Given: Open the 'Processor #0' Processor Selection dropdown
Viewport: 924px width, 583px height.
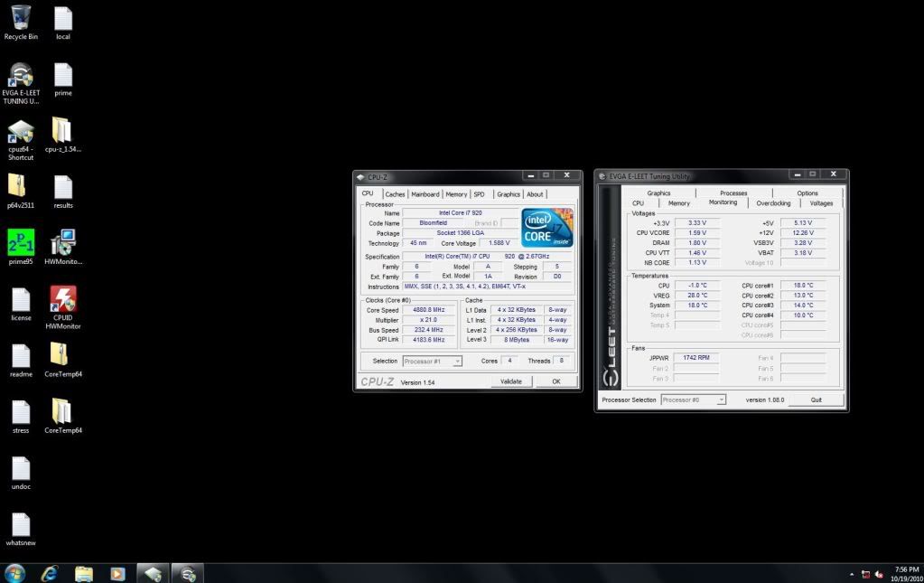Looking at the screenshot, I should 693,400.
